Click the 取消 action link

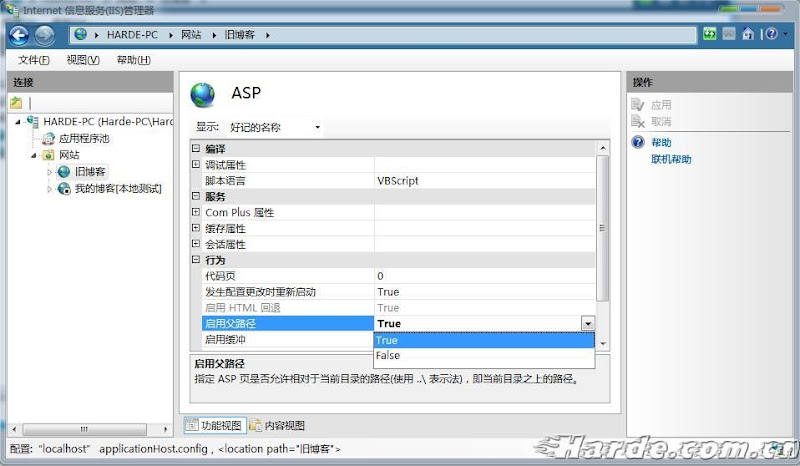point(661,121)
